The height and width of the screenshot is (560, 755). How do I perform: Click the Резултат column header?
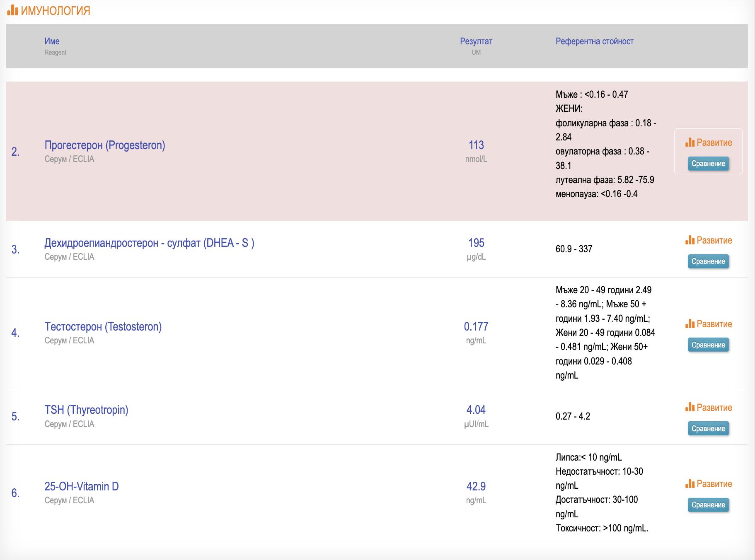476,41
